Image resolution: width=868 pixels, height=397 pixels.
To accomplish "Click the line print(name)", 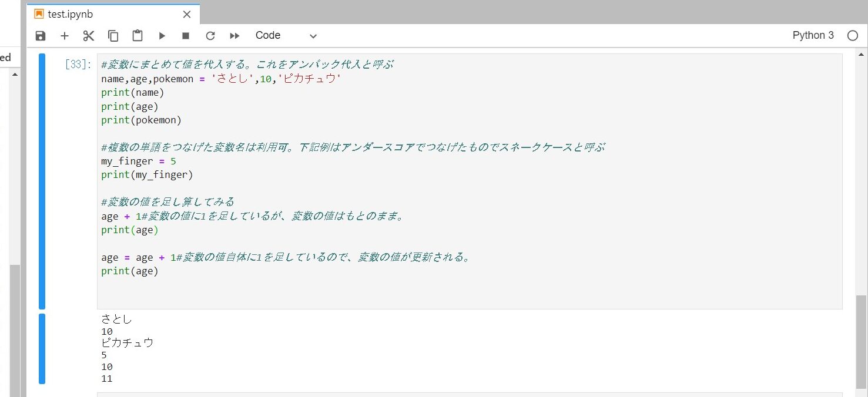I will (x=133, y=92).
